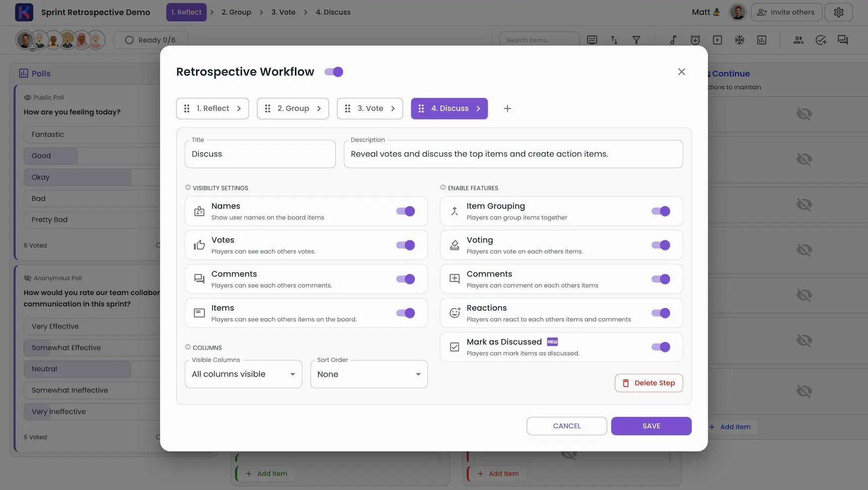
Task: Click the Names badge icon
Action: point(199,211)
